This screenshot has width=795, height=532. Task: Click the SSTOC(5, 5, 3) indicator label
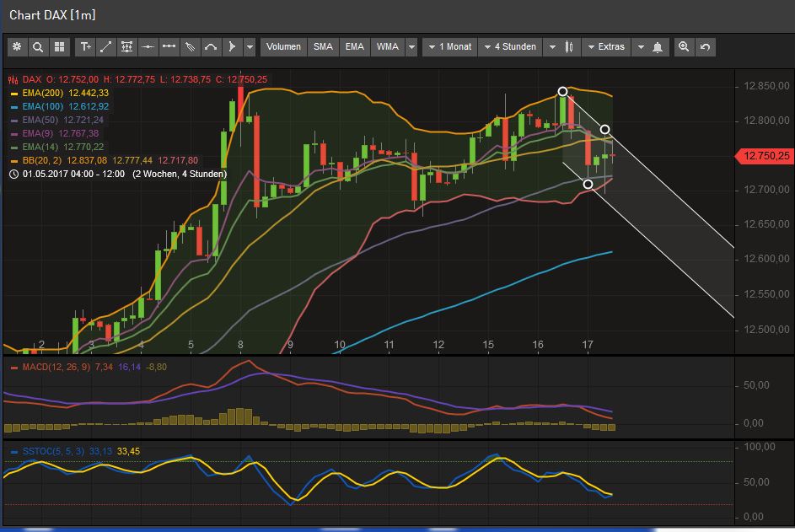(53, 451)
